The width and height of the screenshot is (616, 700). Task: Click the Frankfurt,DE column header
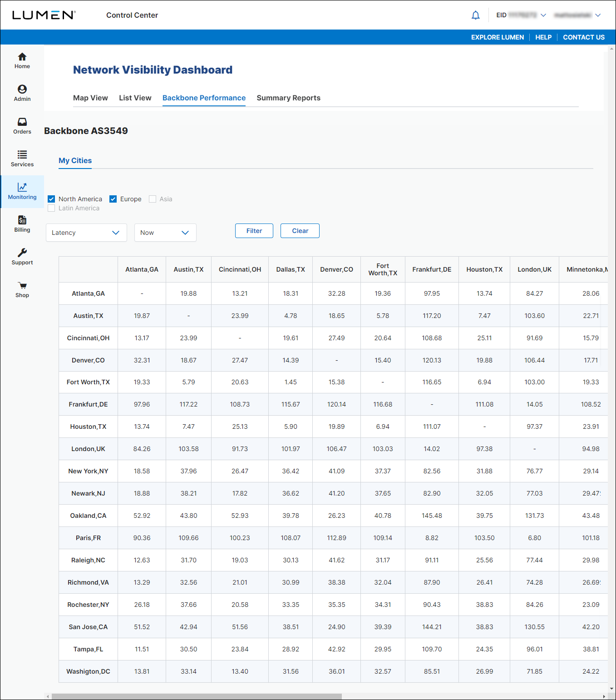coord(432,269)
